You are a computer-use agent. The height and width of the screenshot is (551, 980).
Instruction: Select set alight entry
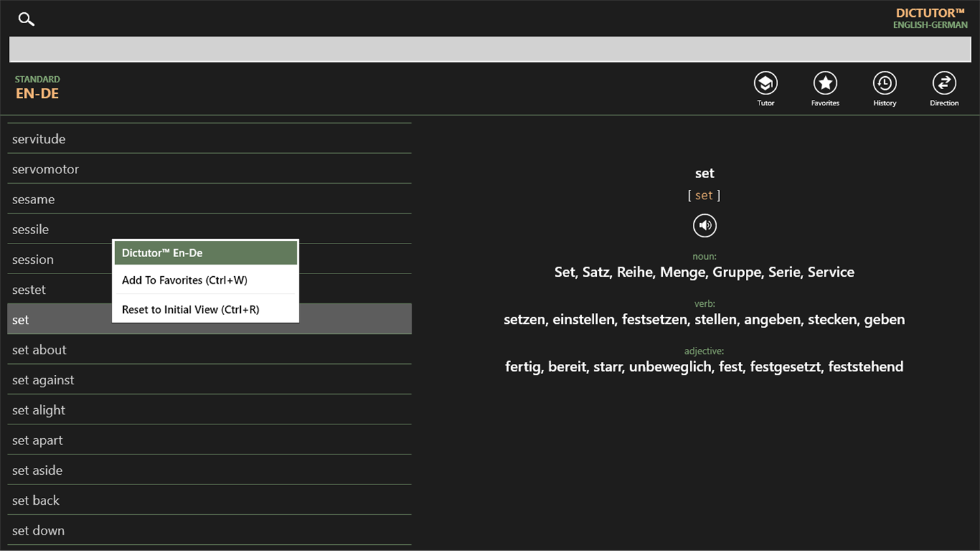click(210, 410)
